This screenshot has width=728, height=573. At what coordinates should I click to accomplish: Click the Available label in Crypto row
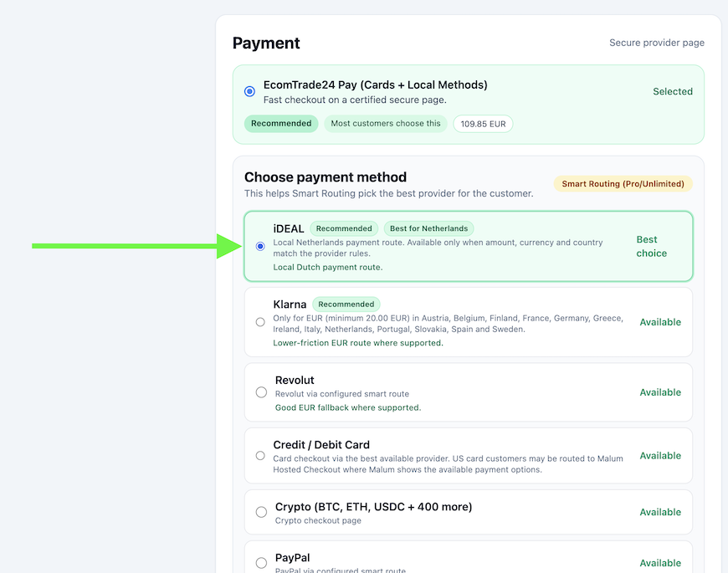(x=660, y=512)
